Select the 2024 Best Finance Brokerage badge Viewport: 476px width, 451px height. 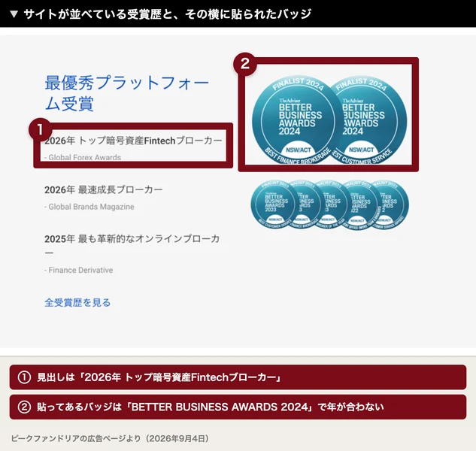click(292, 120)
